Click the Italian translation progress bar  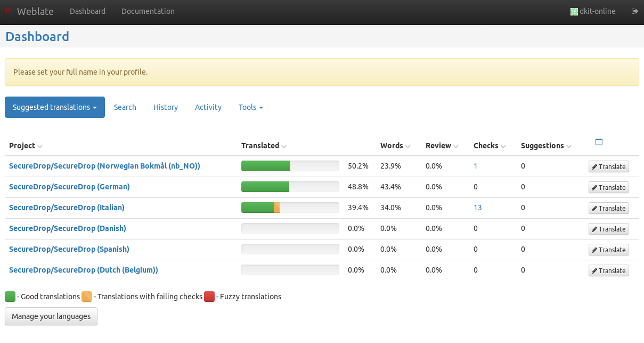(x=290, y=208)
